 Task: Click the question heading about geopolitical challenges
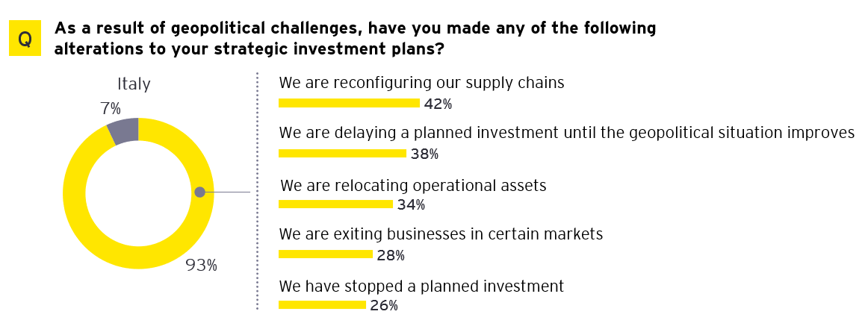click(x=355, y=38)
